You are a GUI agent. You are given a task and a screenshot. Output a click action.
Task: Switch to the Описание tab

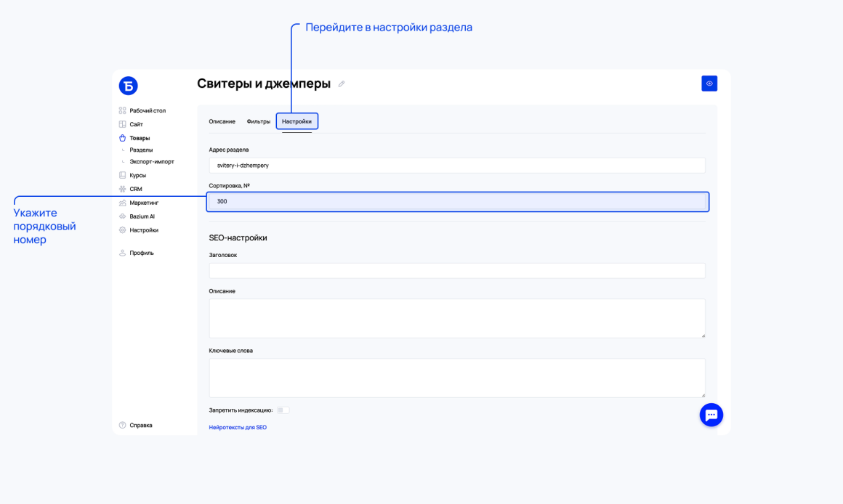[222, 121]
